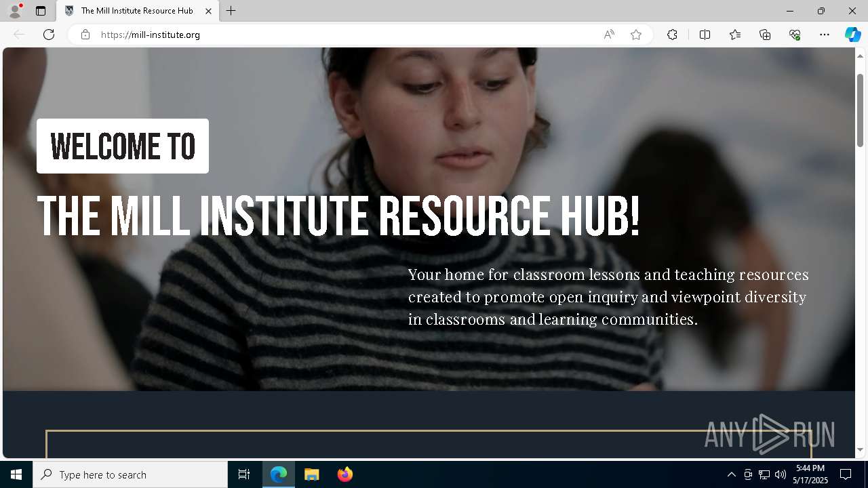Click the scrollbar up arrow

(860, 56)
